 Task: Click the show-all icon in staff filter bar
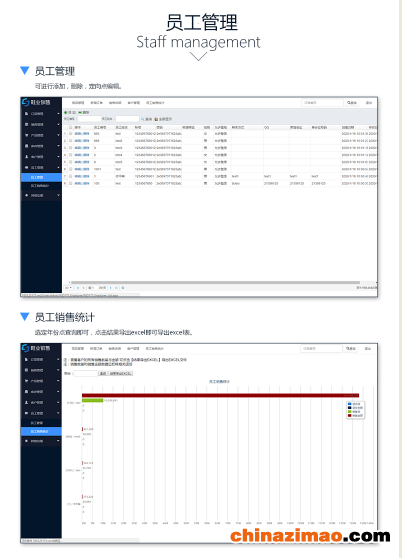156,119
